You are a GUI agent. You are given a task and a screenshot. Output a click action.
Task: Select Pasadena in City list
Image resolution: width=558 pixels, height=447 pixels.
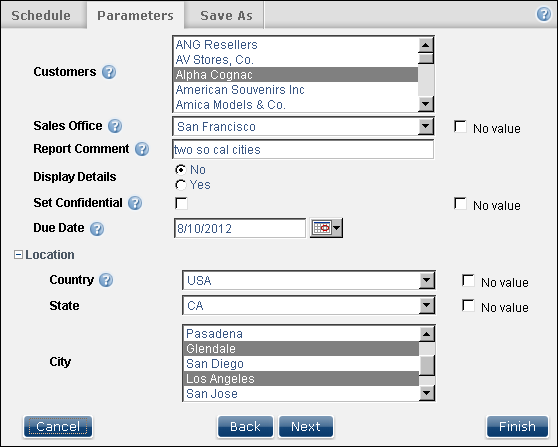tap(301, 334)
